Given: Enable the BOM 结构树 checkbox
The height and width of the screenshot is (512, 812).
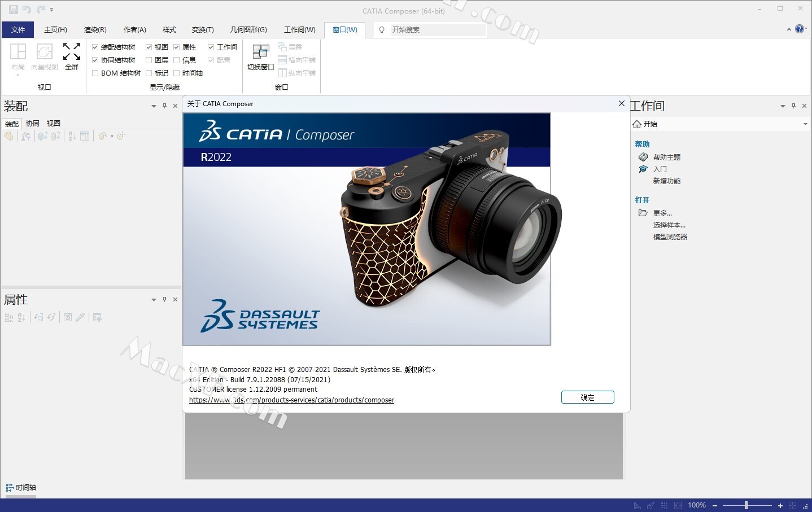Looking at the screenshot, I should click(x=95, y=73).
